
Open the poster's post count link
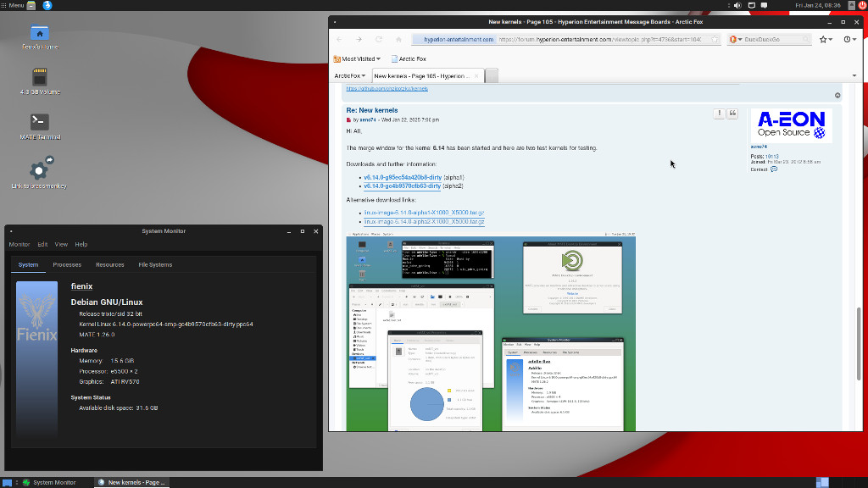point(771,157)
